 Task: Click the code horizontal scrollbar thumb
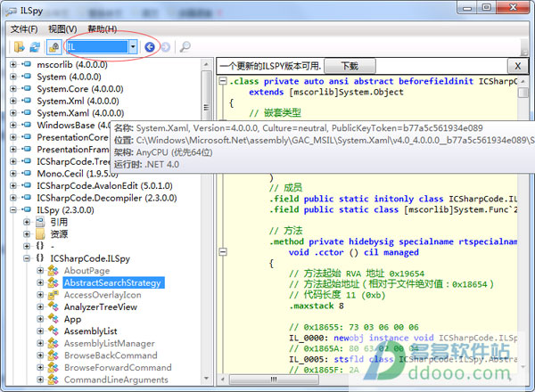pyautogui.click(x=274, y=379)
